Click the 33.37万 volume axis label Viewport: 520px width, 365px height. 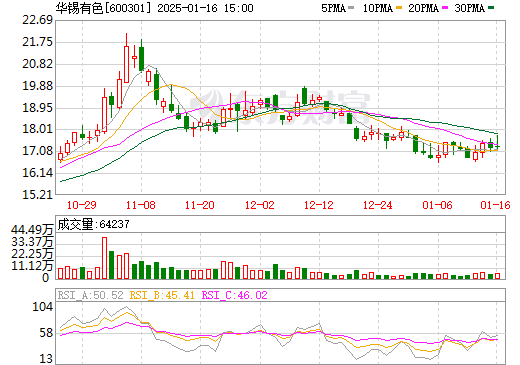32,242
